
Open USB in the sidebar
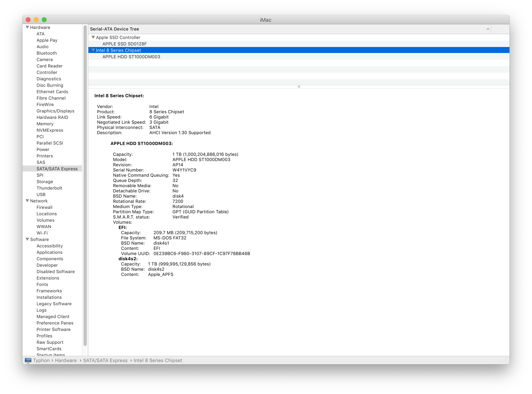(x=41, y=195)
